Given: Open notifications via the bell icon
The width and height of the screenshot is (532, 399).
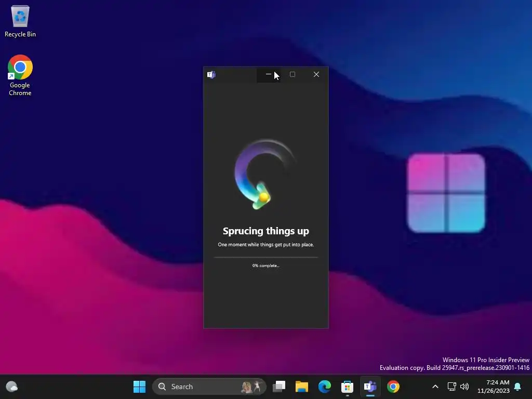Looking at the screenshot, I should 518,387.
